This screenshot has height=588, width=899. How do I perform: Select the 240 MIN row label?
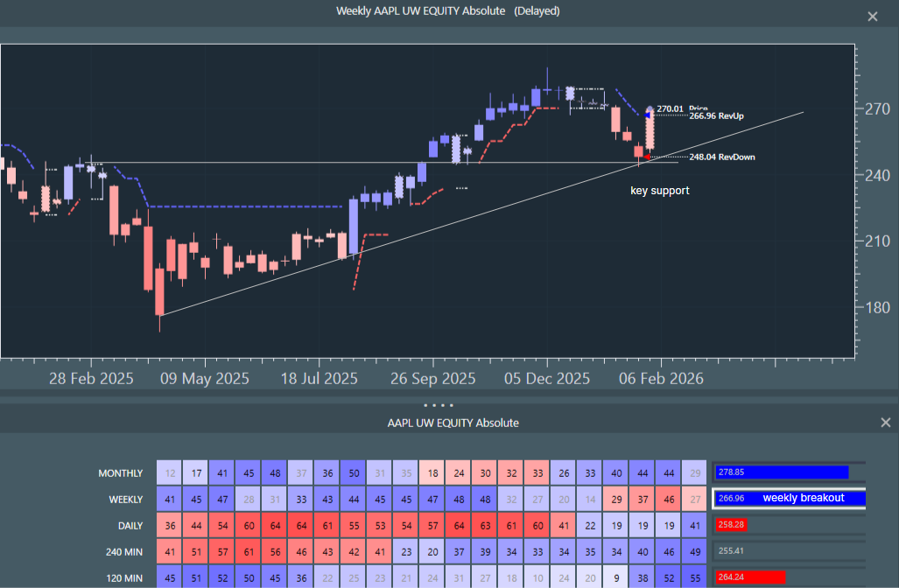click(x=122, y=551)
